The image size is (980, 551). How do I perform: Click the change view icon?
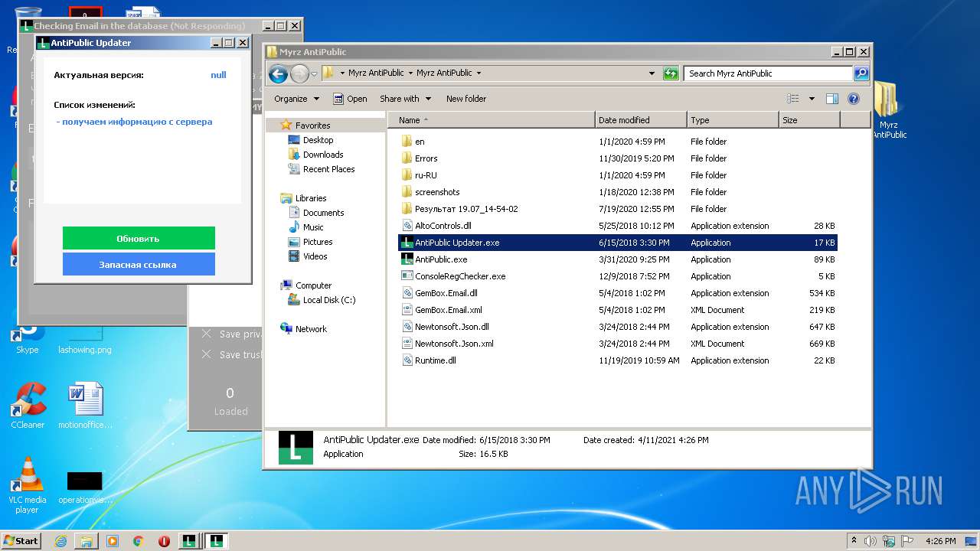click(793, 99)
